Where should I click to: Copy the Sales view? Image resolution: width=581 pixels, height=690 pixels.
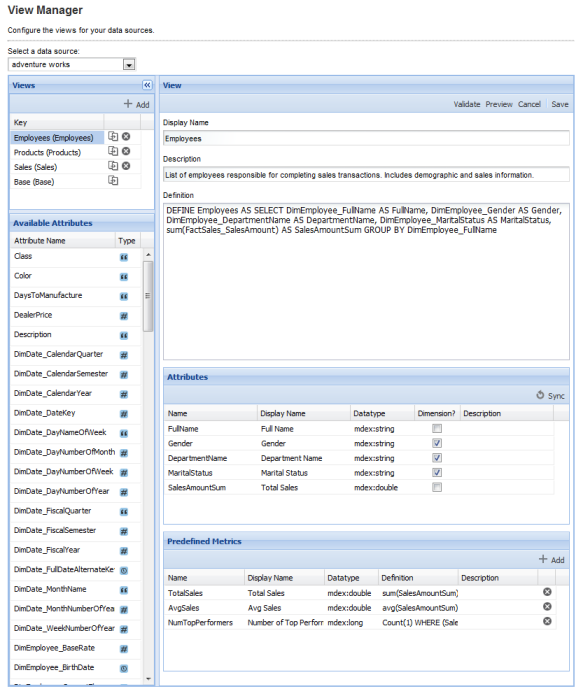(x=113, y=166)
